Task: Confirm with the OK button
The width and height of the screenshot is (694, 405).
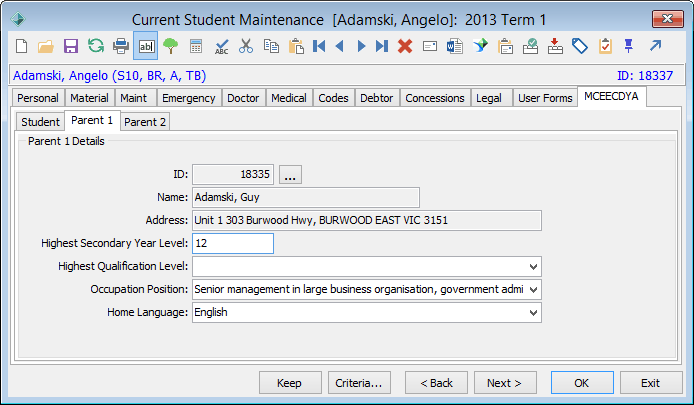Action: [582, 383]
